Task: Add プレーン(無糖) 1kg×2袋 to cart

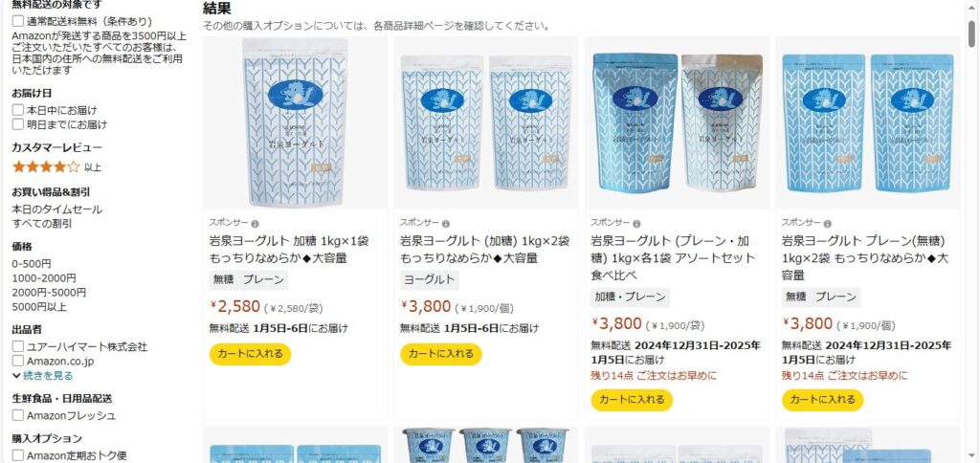Action: (x=822, y=400)
